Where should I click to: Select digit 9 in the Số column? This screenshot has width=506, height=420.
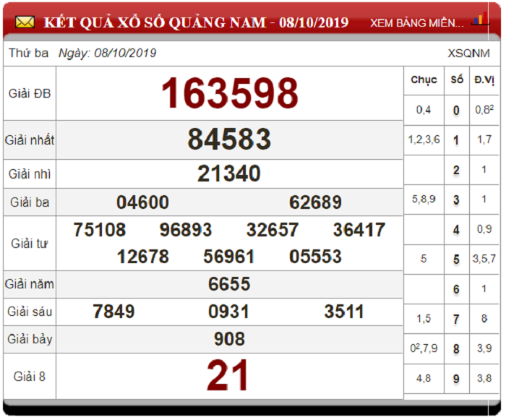pos(456,379)
